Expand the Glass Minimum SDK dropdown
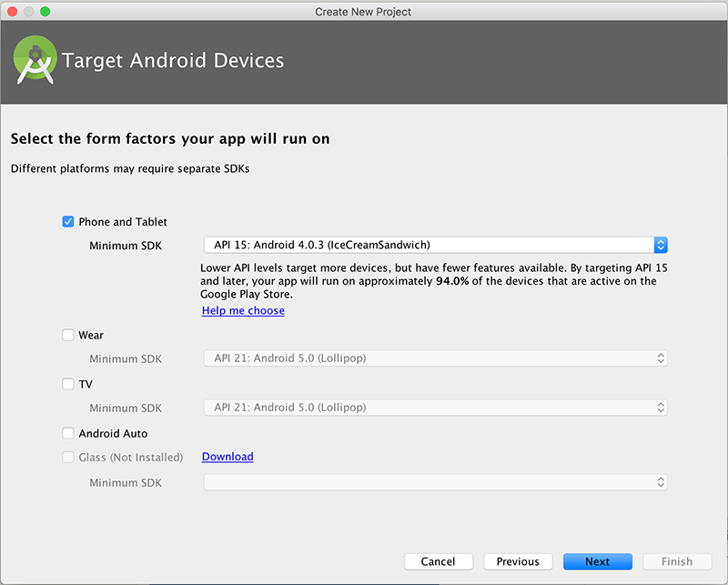This screenshot has height=585, width=728. pos(435,482)
